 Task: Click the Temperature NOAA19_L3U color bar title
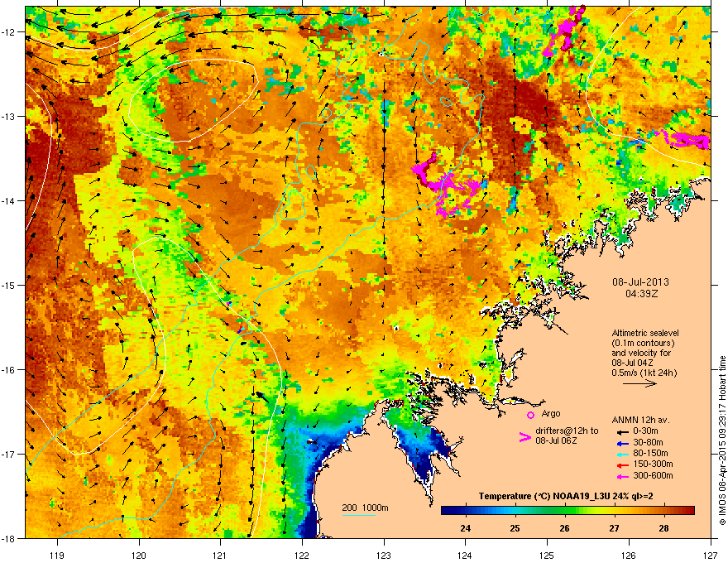[566, 497]
